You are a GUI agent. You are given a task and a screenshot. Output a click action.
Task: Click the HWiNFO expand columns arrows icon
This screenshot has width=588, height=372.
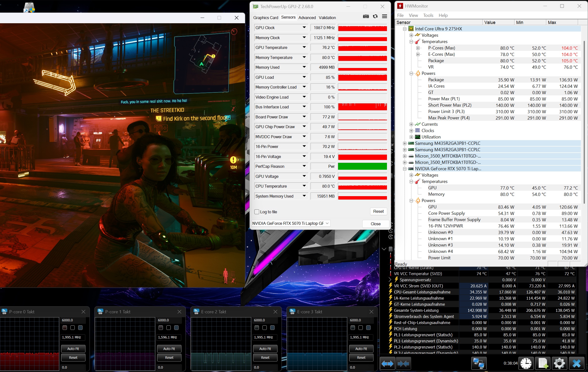tap(387, 364)
